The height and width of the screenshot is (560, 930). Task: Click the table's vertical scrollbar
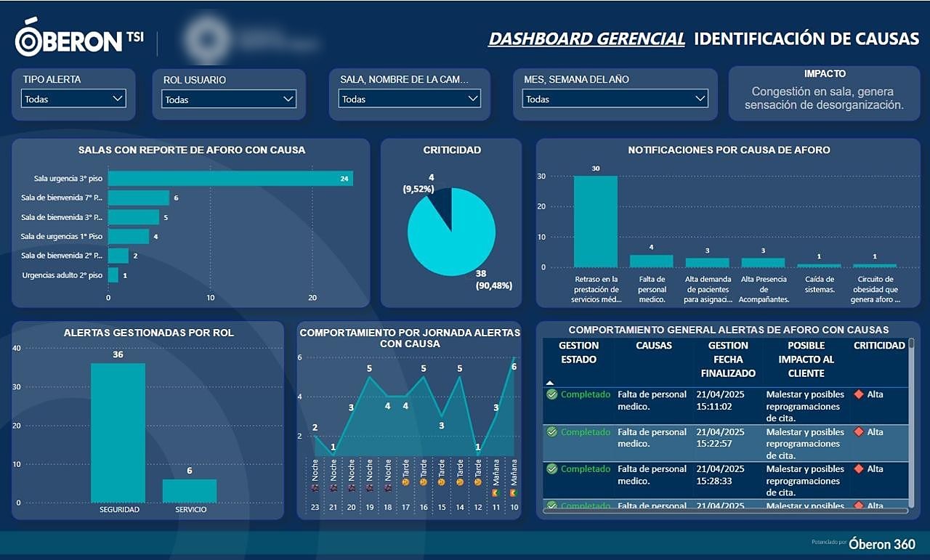[x=912, y=423]
